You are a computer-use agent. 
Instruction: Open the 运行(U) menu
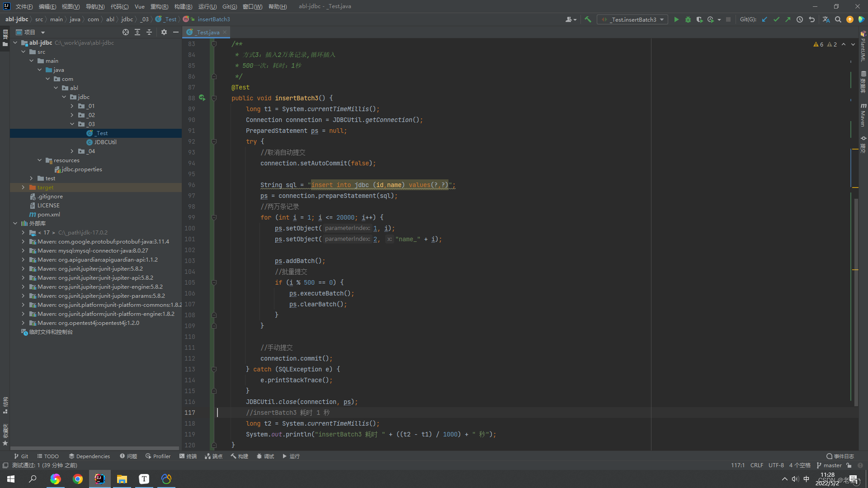pyautogui.click(x=208, y=6)
